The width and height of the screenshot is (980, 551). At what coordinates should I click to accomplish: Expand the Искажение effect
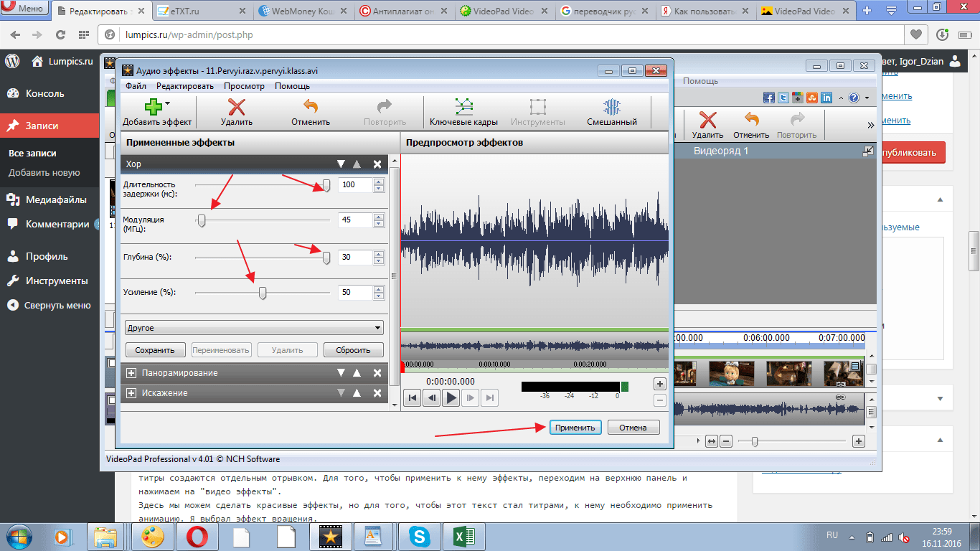[131, 393]
